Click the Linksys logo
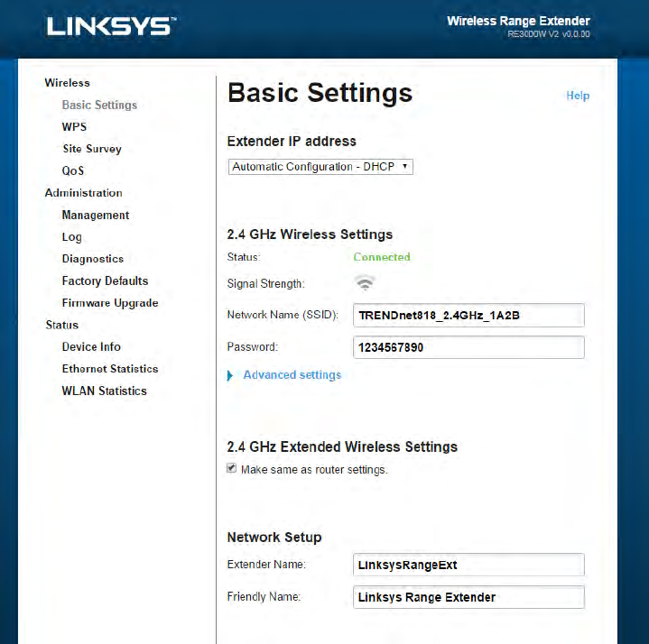 [x=111, y=26]
